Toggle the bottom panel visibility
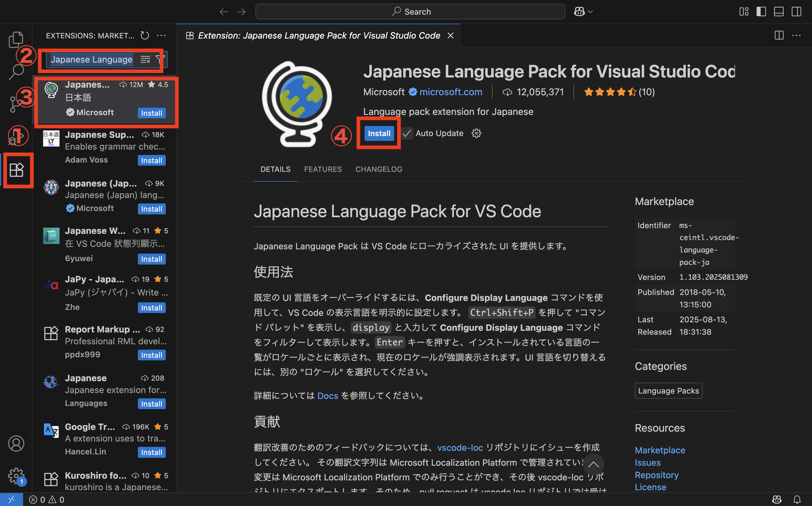This screenshot has width=812, height=506. coord(778,12)
